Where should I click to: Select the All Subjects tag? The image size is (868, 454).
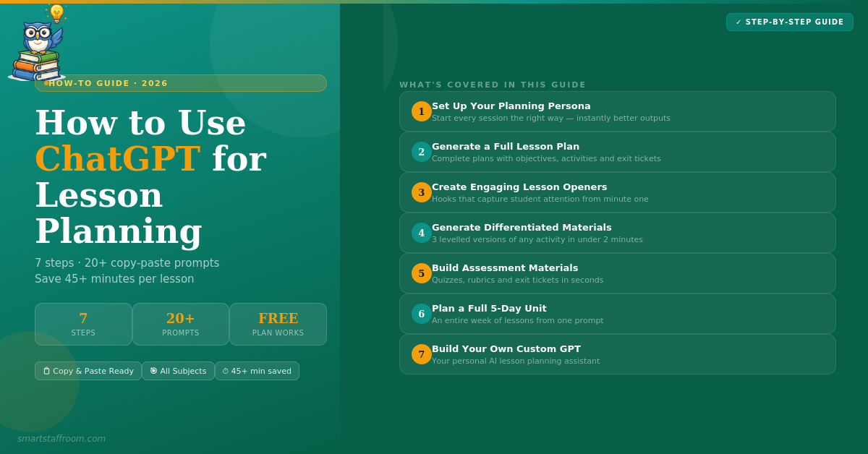tap(178, 371)
